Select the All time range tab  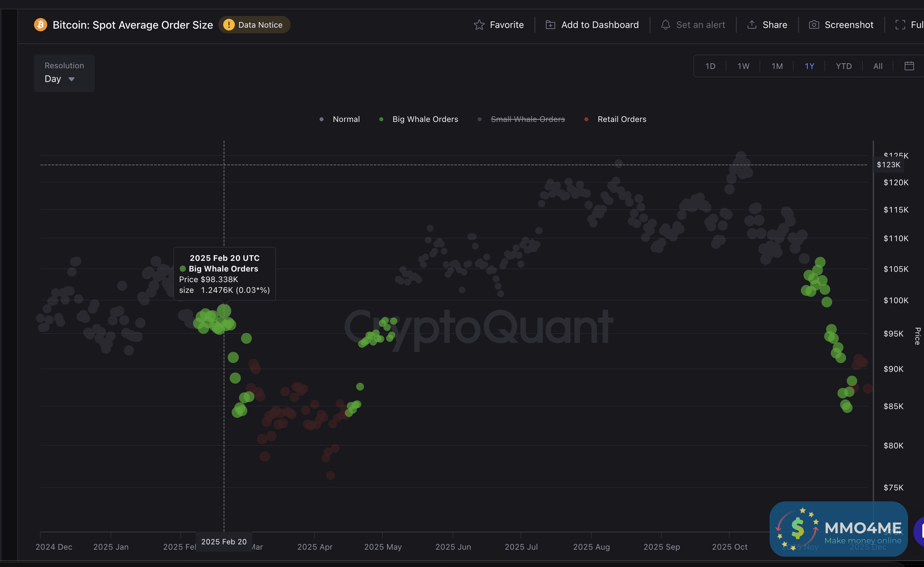point(877,66)
